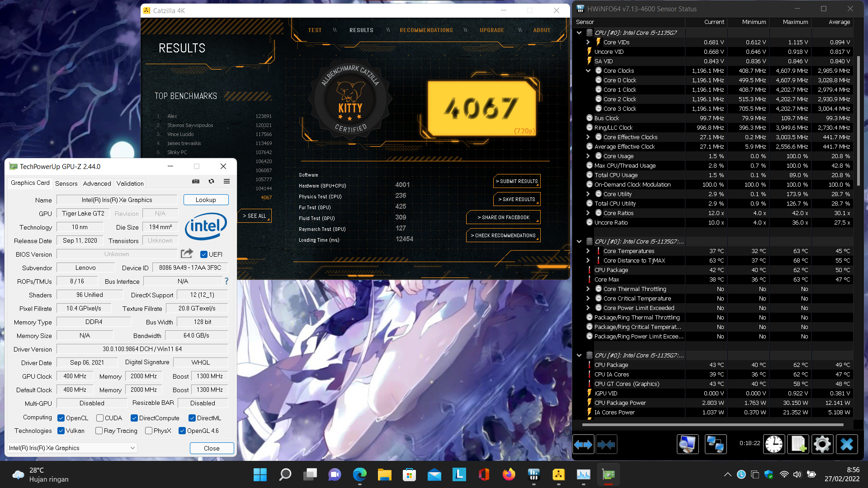Toggle OpenCL checkbox
Image resolution: width=868 pixels, height=488 pixels.
61,418
